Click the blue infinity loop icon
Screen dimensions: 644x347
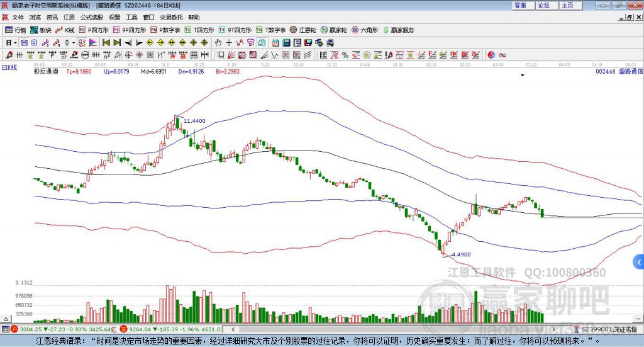pos(502,55)
